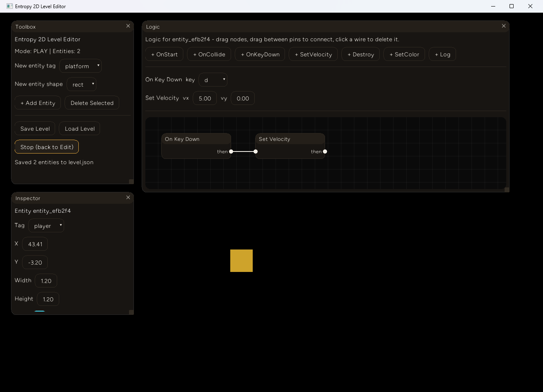The image size is (543, 392).
Task: Close the Toolbox panel
Action: 128,26
